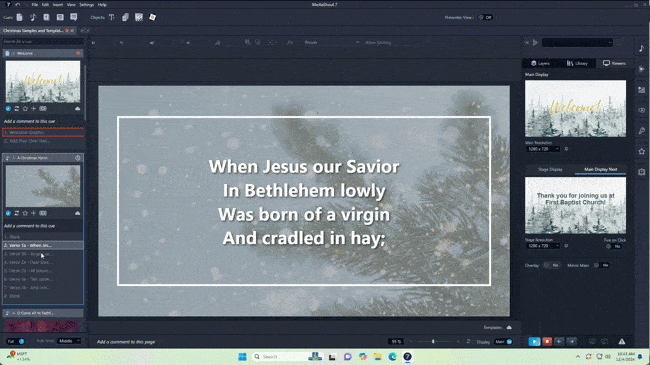Click the previous arrow button at bottom right
This screenshot has width=650, height=365.
coord(559,341)
